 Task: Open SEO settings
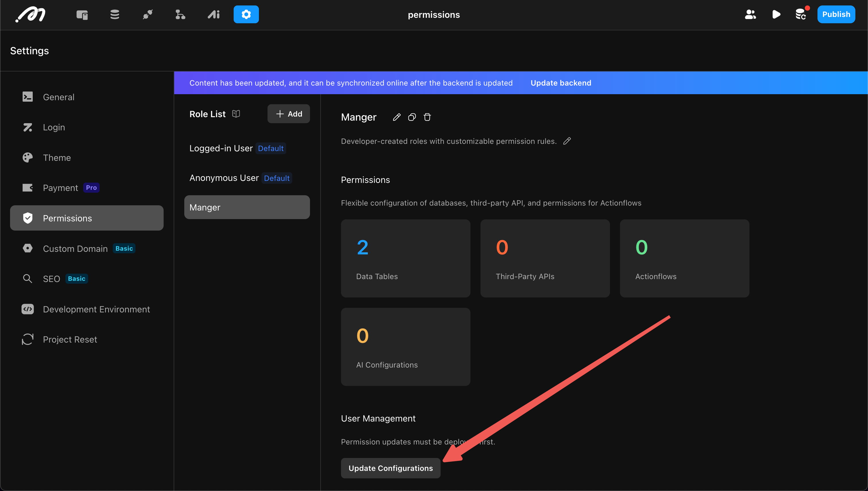[87, 279]
